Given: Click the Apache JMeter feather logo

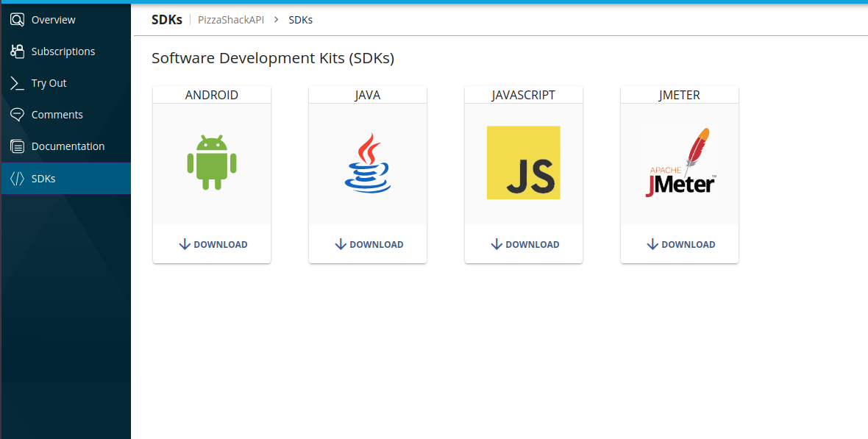Looking at the screenshot, I should (x=680, y=163).
